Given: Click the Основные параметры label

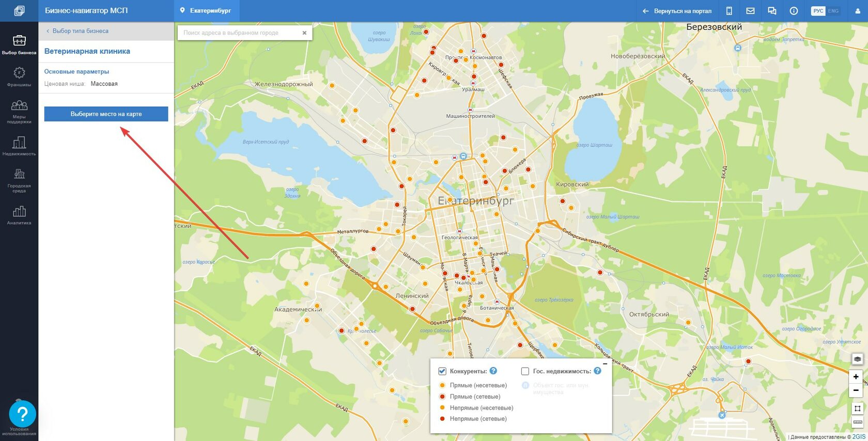Looking at the screenshot, I should click(x=76, y=72).
